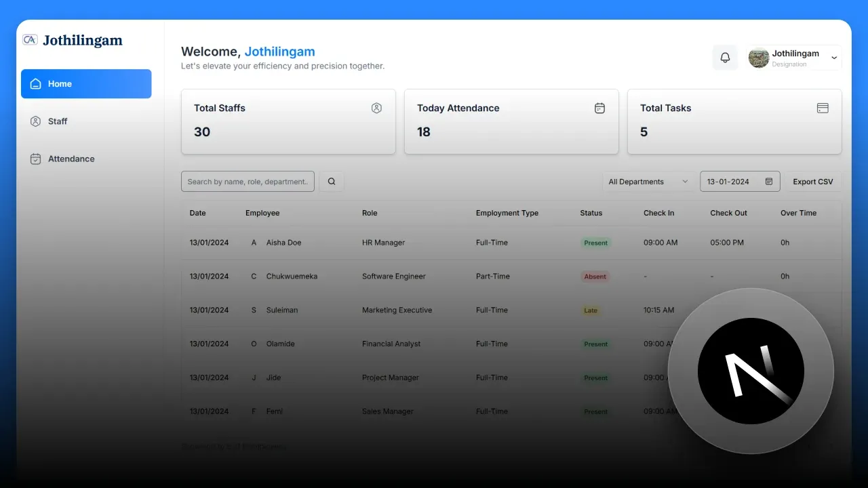Click the user profile avatar picture
This screenshot has width=868, height=488.
[758, 58]
